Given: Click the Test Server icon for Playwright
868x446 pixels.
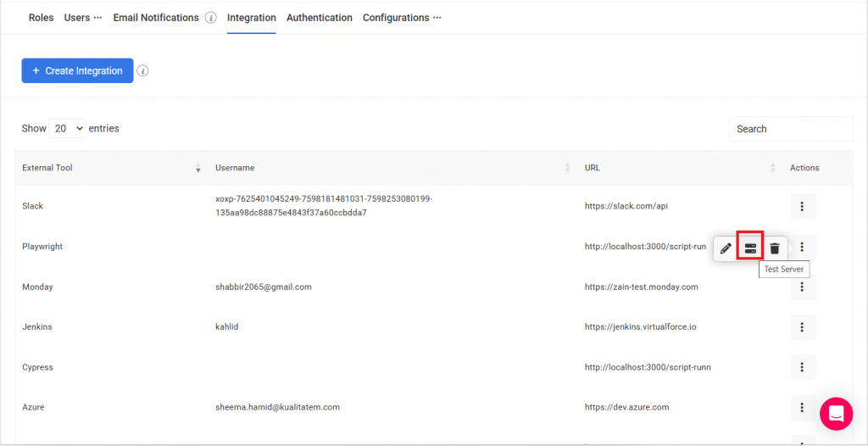Looking at the screenshot, I should tap(750, 248).
